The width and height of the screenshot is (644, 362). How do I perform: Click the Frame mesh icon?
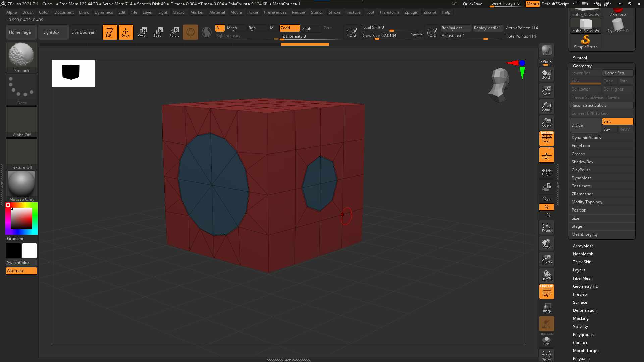tap(546, 227)
